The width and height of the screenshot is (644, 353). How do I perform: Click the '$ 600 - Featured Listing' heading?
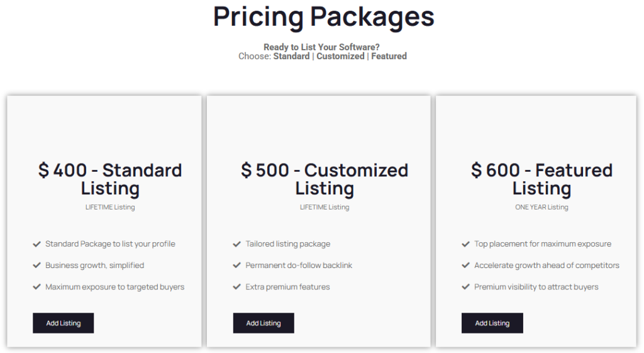pos(541,179)
